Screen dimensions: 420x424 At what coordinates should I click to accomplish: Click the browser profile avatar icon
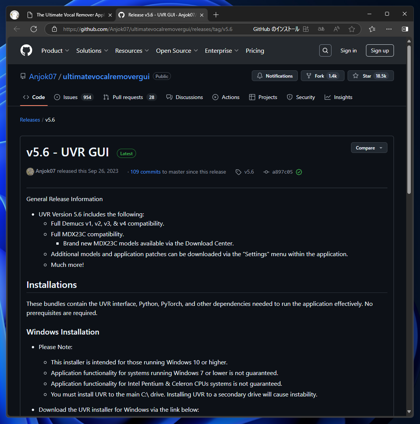pos(14,15)
